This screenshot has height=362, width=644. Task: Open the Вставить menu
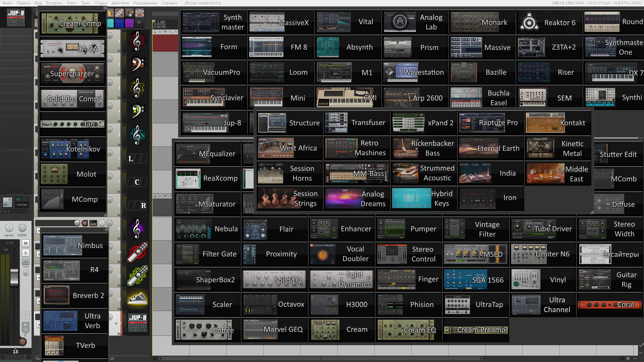[x=54, y=3]
